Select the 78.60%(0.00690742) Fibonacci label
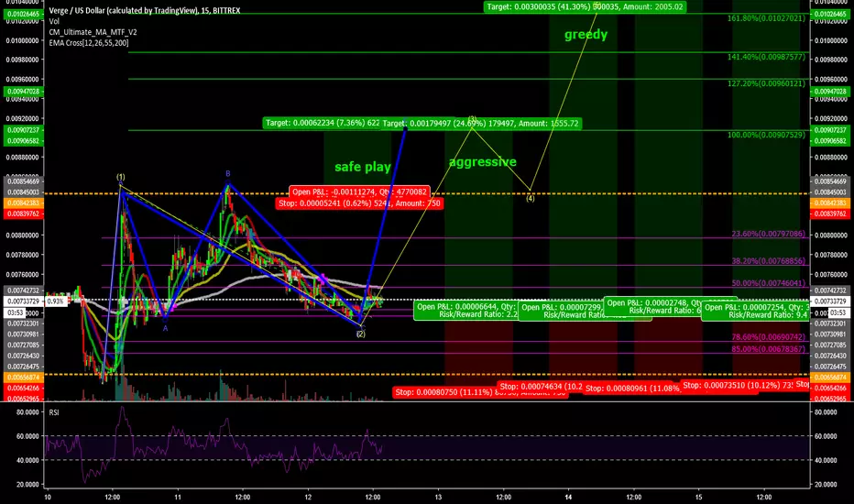Image resolution: width=854 pixels, height=504 pixels. pyautogui.click(x=769, y=337)
